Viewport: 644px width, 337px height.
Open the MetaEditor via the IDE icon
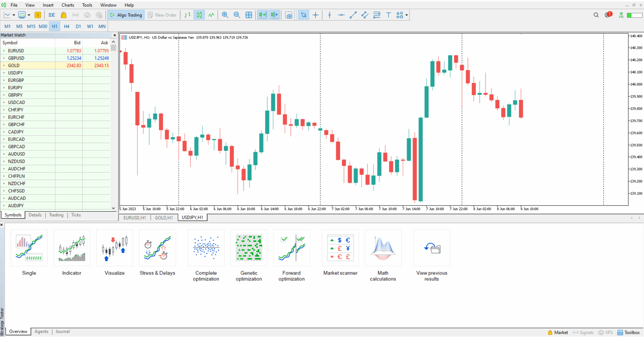[x=51, y=15]
